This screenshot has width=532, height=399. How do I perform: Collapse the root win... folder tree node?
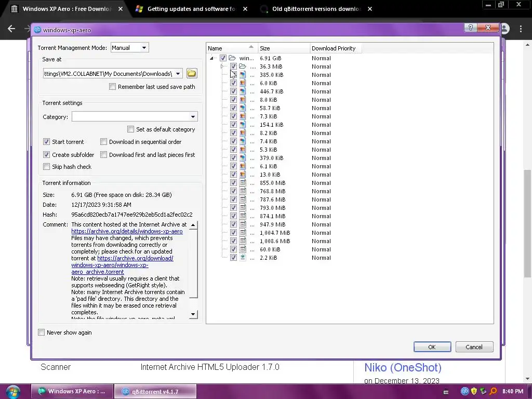(x=212, y=58)
